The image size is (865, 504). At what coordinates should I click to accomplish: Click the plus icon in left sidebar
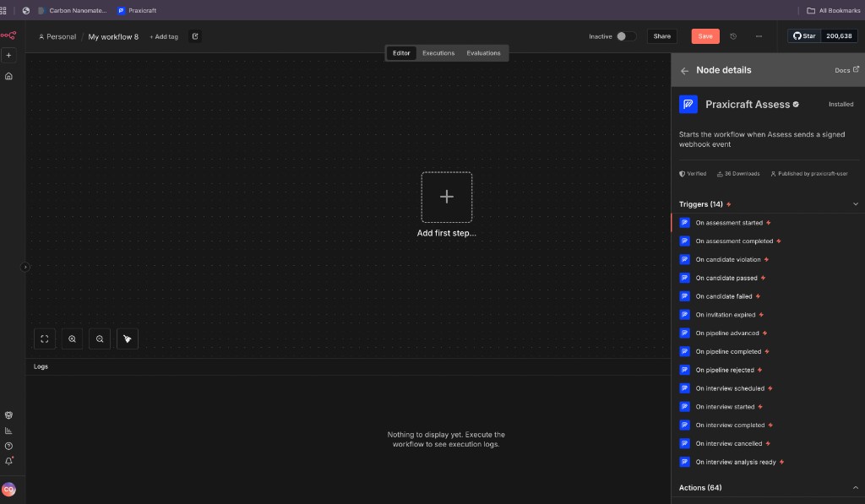coord(8,55)
